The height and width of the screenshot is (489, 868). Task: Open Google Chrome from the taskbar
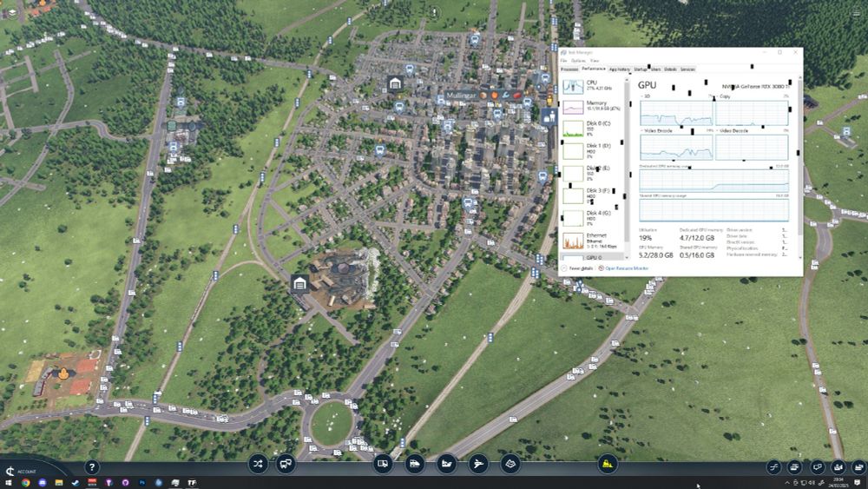(25, 483)
